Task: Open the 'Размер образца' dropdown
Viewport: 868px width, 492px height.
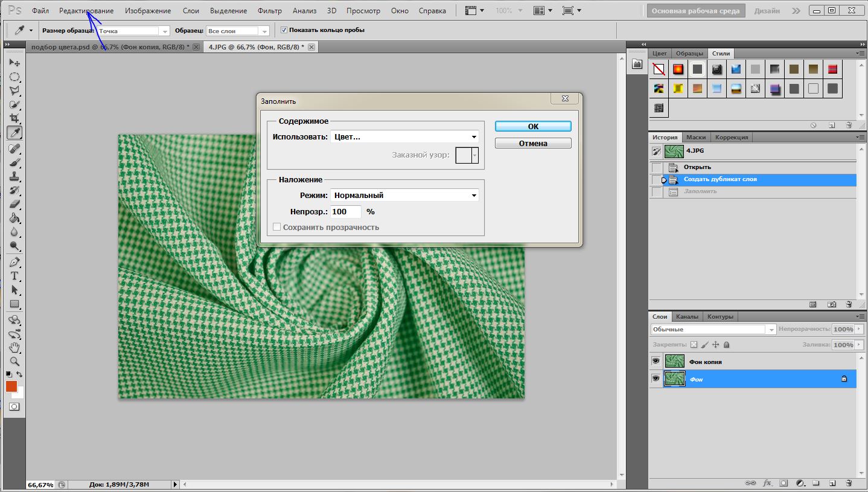Action: coord(134,31)
